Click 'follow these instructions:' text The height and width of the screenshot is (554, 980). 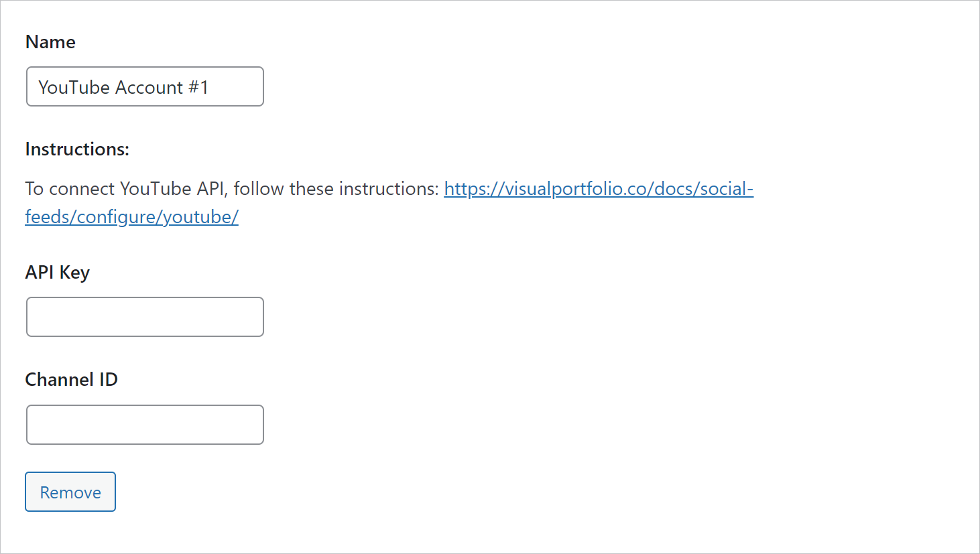[x=336, y=189]
